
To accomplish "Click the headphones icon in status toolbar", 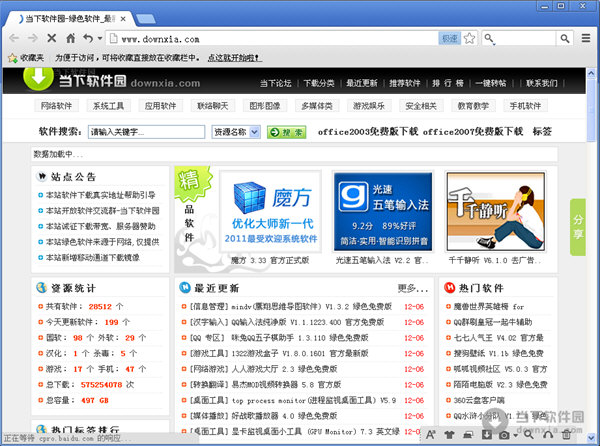I will (x=548, y=435).
